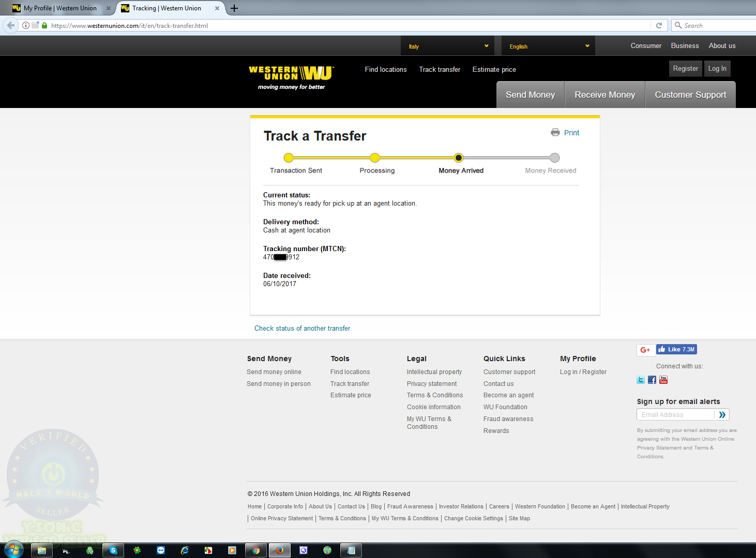
Task: Click the Consumer link in header
Action: (x=646, y=45)
